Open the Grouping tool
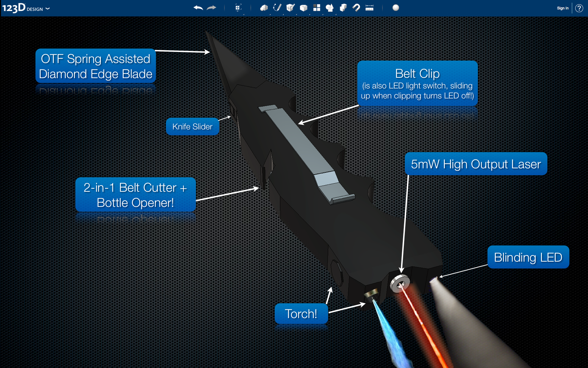This screenshot has width=588, height=368. click(x=330, y=8)
